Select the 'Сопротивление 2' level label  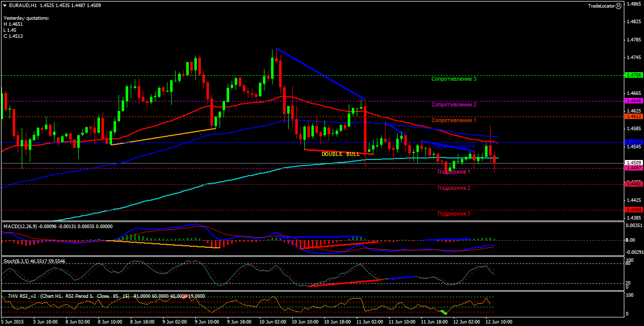coord(454,104)
